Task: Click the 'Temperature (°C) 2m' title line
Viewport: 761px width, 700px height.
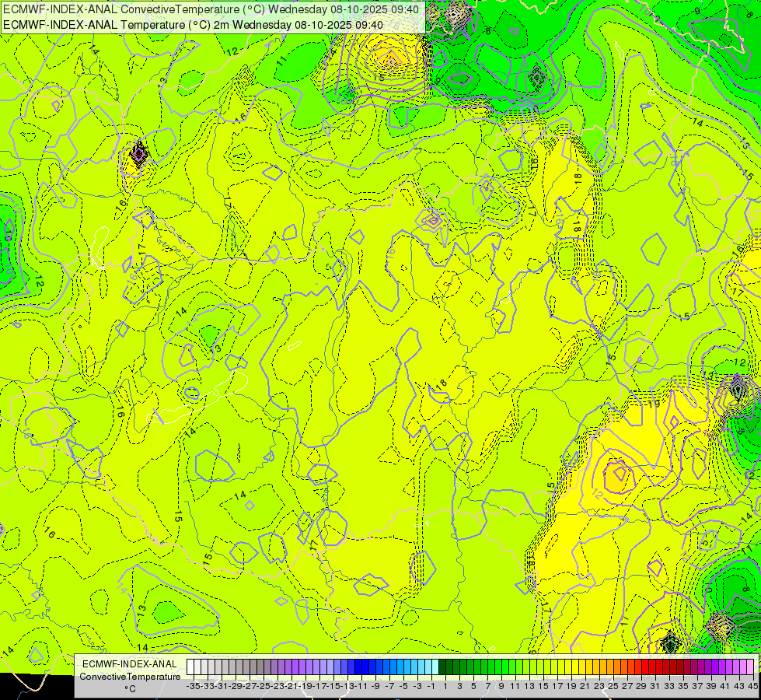Action: (193, 25)
